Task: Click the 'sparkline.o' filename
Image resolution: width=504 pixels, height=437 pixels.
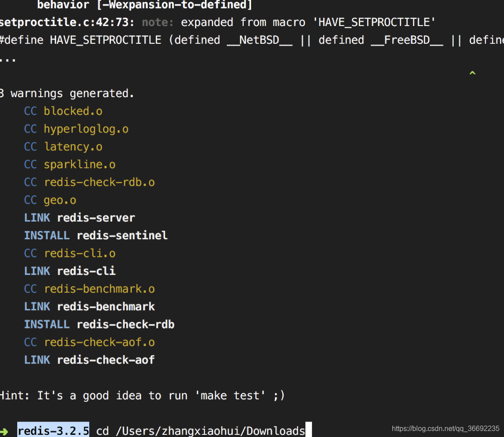Action: coord(79,165)
